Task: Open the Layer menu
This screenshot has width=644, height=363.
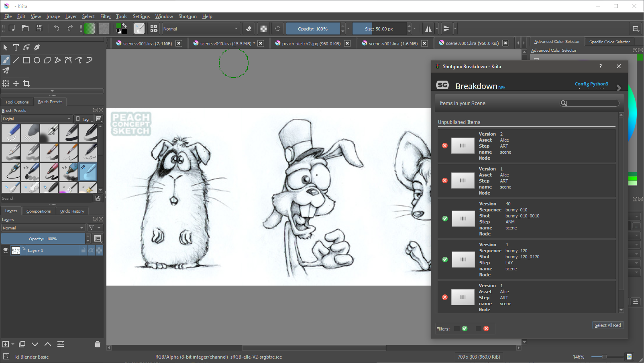Action: coord(71,16)
